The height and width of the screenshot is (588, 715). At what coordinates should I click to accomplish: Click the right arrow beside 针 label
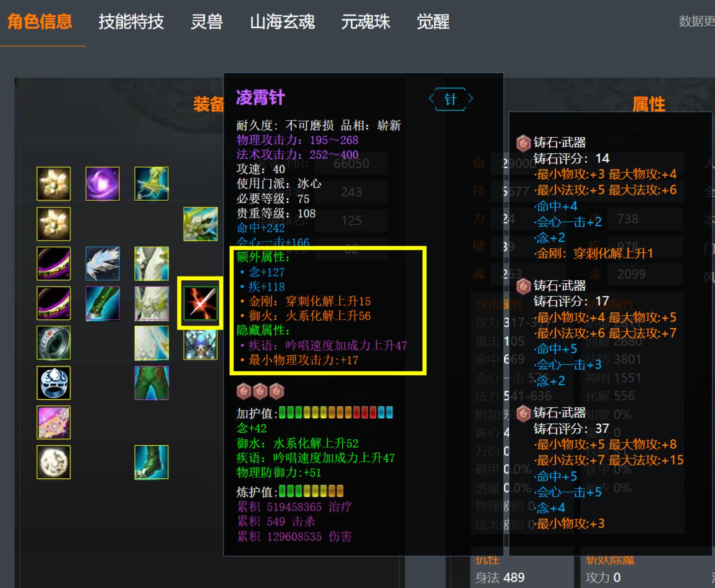470,99
